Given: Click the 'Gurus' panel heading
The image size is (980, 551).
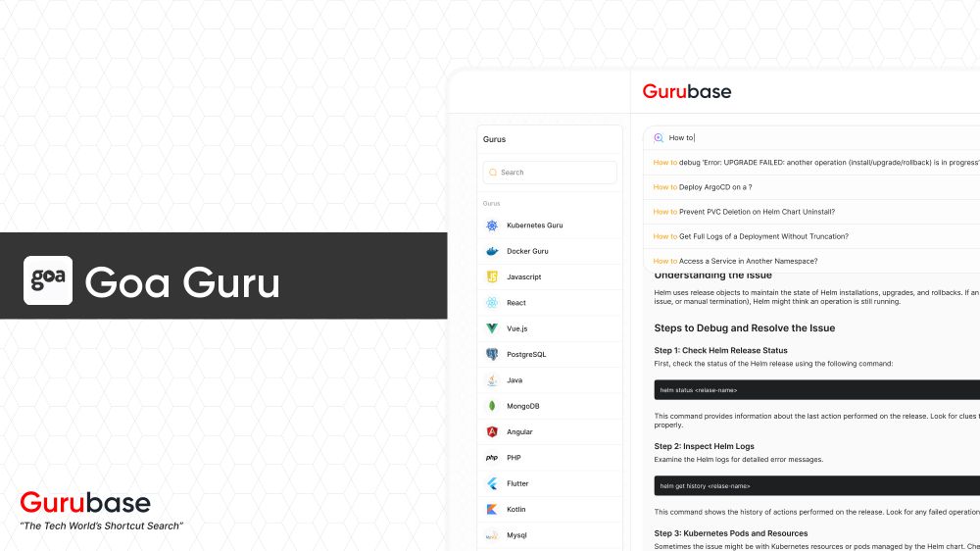Looking at the screenshot, I should tap(494, 139).
